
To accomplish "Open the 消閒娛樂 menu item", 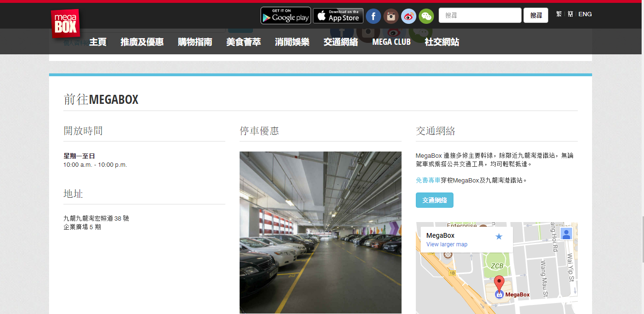I will [x=292, y=42].
